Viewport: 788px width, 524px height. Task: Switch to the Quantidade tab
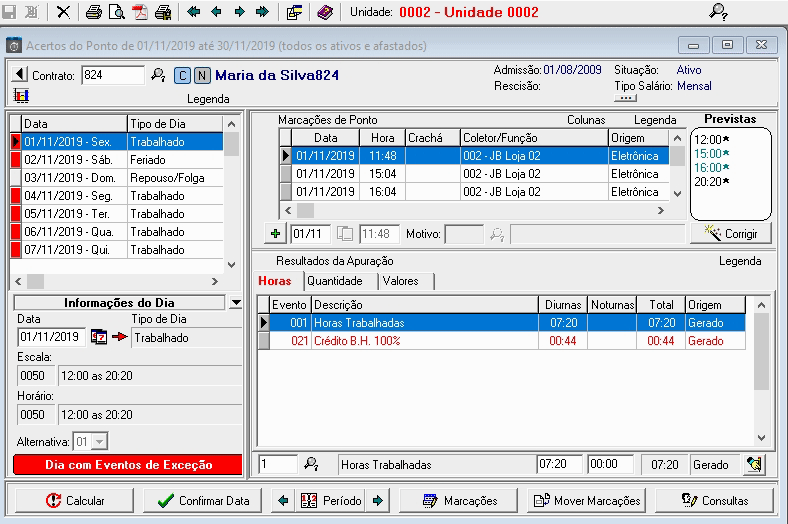point(335,281)
